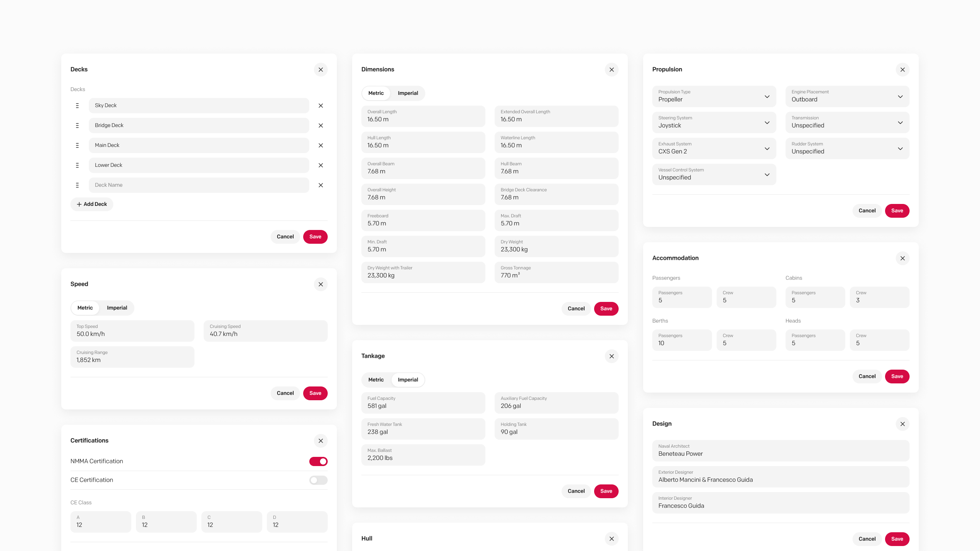Dismiss the Accommodation panel

pos(902,258)
